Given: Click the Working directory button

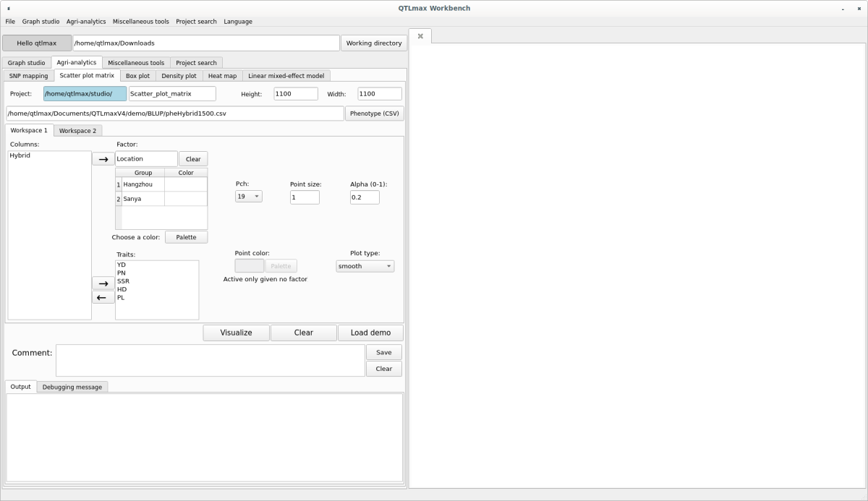Looking at the screenshot, I should (x=373, y=43).
